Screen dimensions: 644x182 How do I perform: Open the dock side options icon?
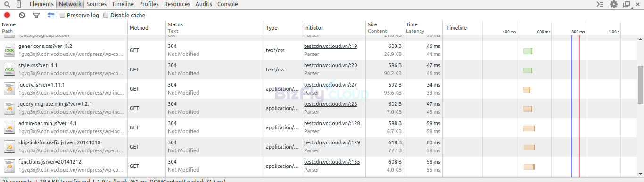click(627, 4)
